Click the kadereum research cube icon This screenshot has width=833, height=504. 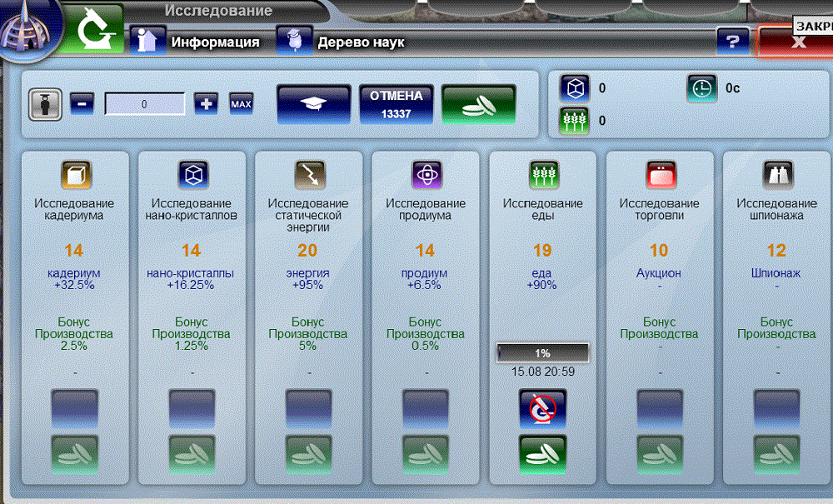(x=76, y=175)
